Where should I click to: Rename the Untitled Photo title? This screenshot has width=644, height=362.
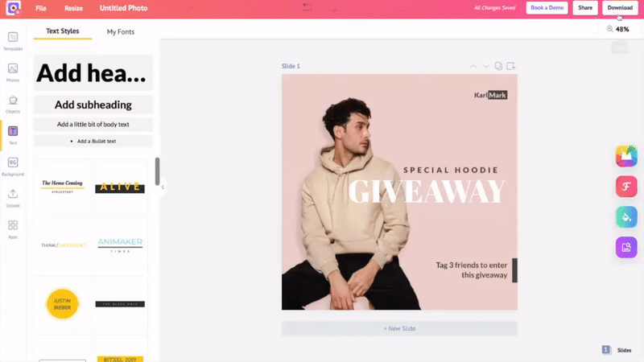click(x=123, y=8)
